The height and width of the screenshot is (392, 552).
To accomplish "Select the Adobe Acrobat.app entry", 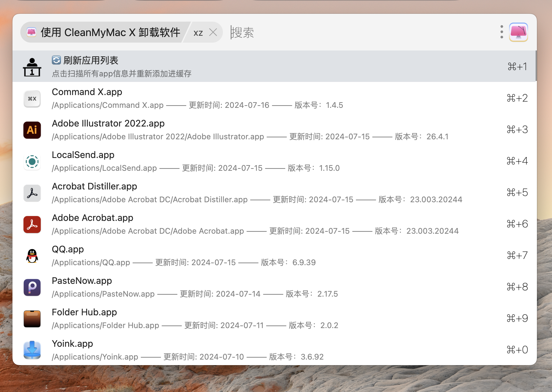I will [275, 224].
